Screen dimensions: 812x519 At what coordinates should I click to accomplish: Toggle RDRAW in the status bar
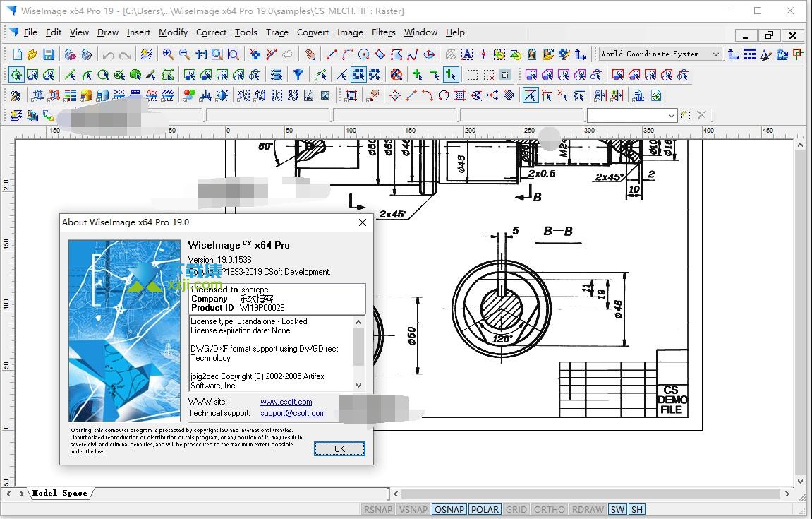588,509
